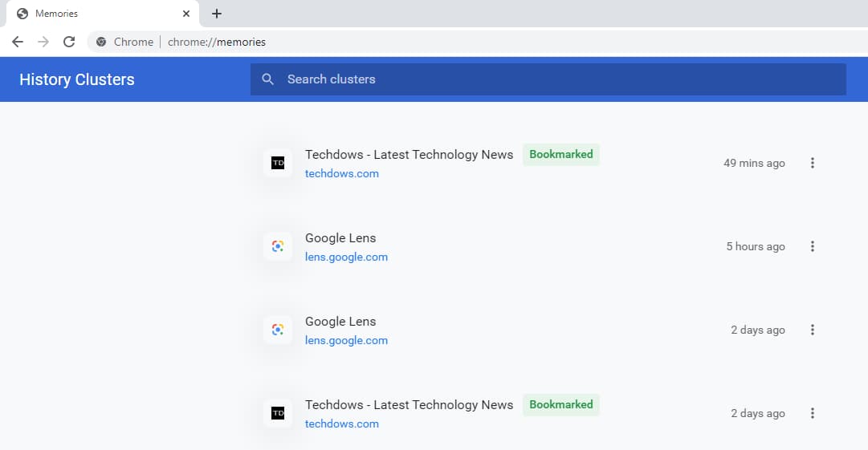Open techdows.com link from 49 mins ago
868x450 pixels.
[x=341, y=173]
